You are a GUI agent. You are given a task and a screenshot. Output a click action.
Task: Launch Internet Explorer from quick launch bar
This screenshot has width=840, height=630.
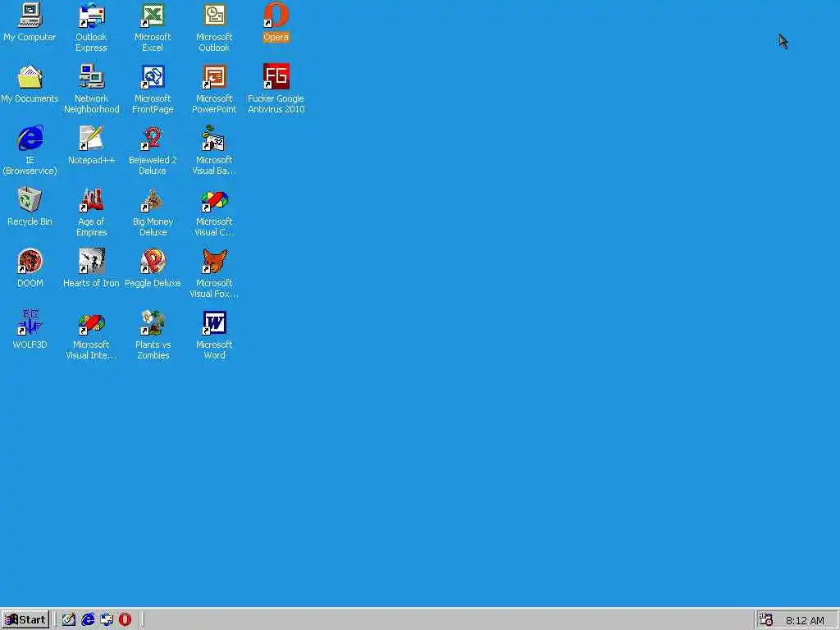pyautogui.click(x=88, y=620)
